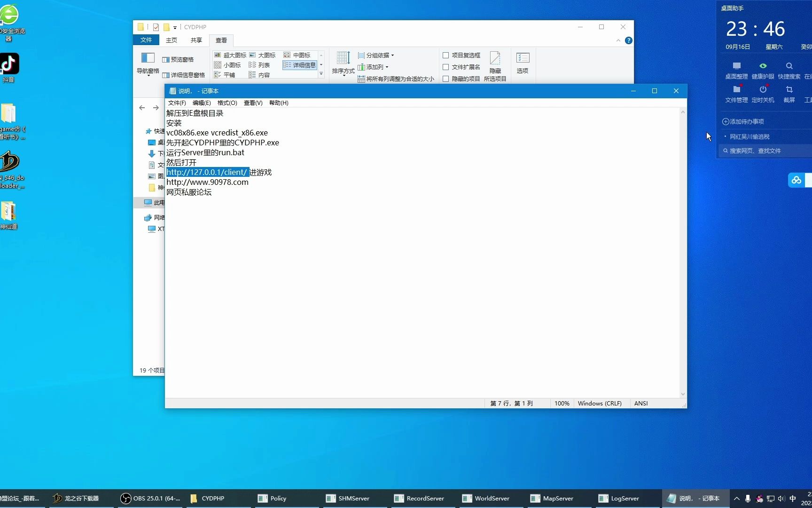Expand layout gallery more arrow
Screen dimensions: 812x508
tap(321, 74)
